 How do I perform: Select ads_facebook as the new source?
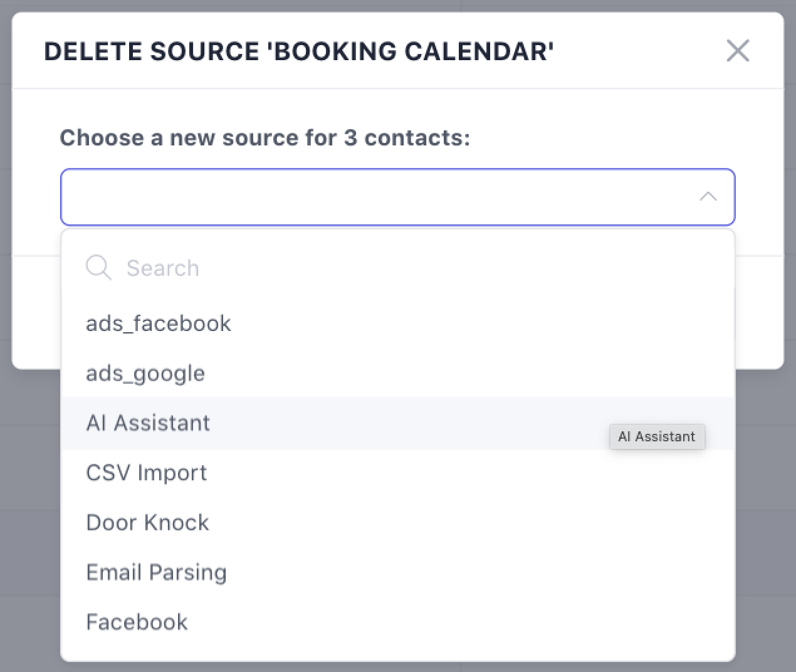click(159, 323)
